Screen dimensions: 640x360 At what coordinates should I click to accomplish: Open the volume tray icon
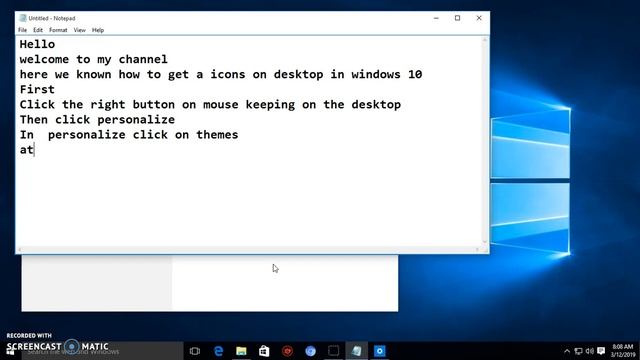coord(589,351)
